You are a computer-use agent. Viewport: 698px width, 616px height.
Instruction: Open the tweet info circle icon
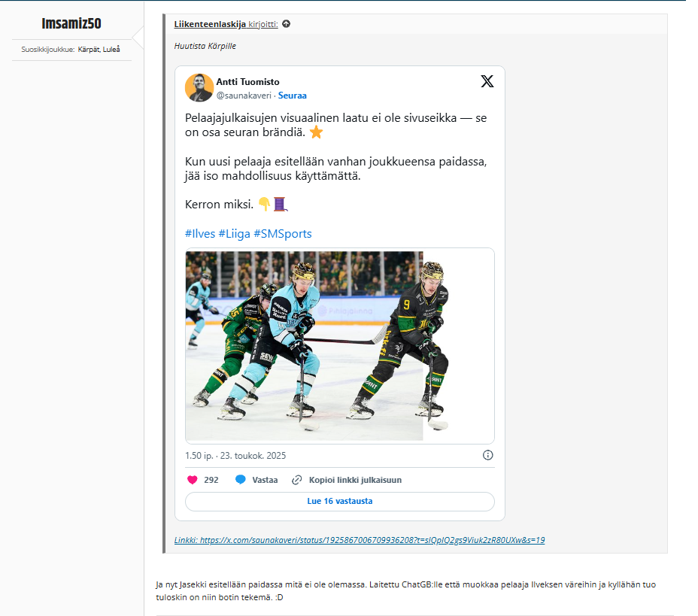(x=488, y=455)
